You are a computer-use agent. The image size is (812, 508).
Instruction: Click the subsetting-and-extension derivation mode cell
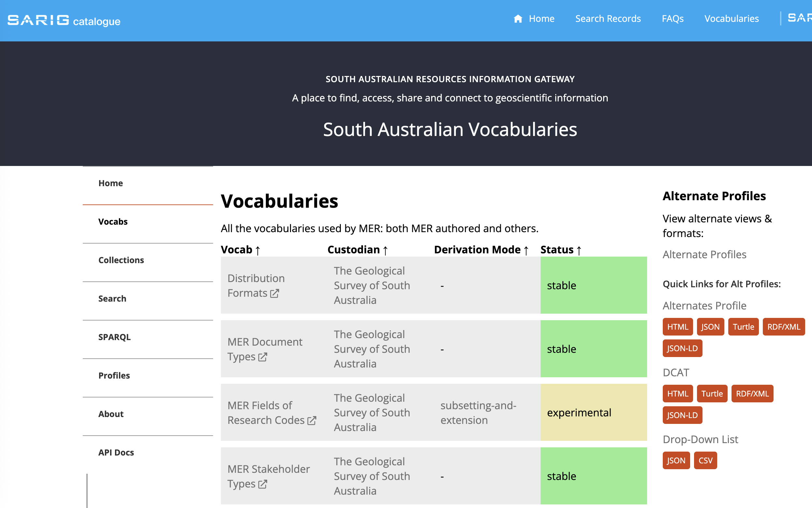click(x=487, y=412)
